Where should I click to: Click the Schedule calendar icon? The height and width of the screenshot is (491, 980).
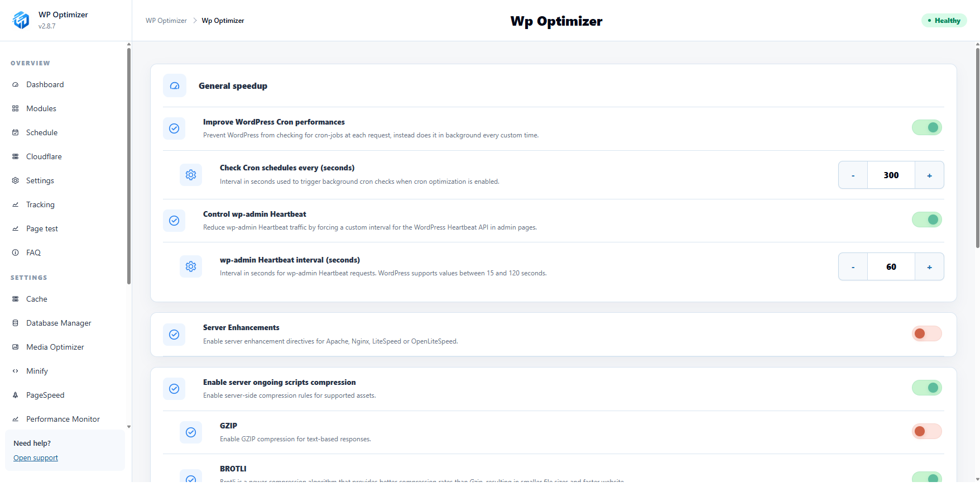click(x=16, y=133)
